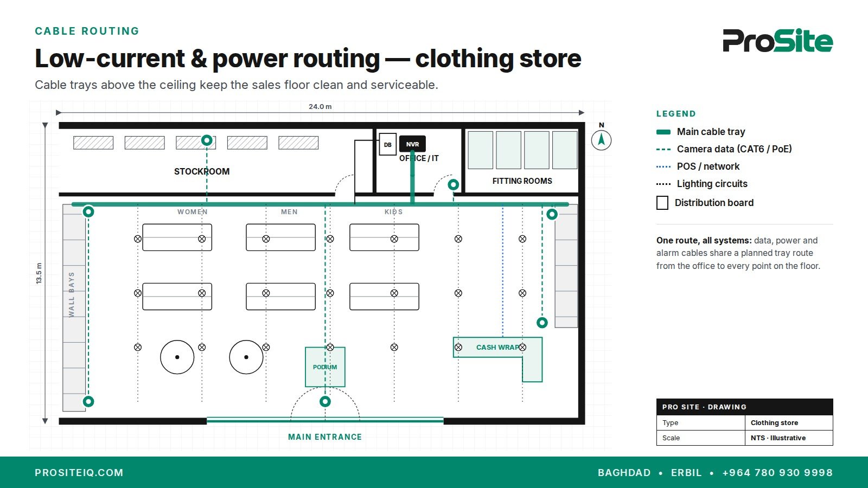
Task: Click the OFFICE / IT label
Action: [419, 158]
